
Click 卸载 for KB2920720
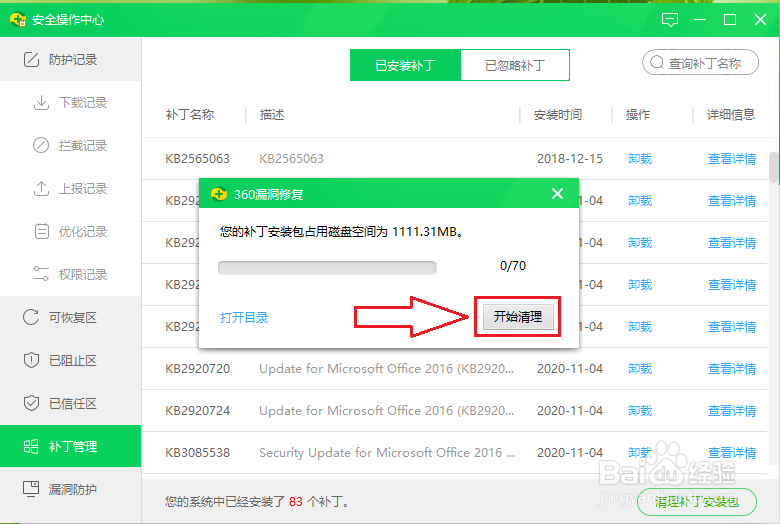640,369
